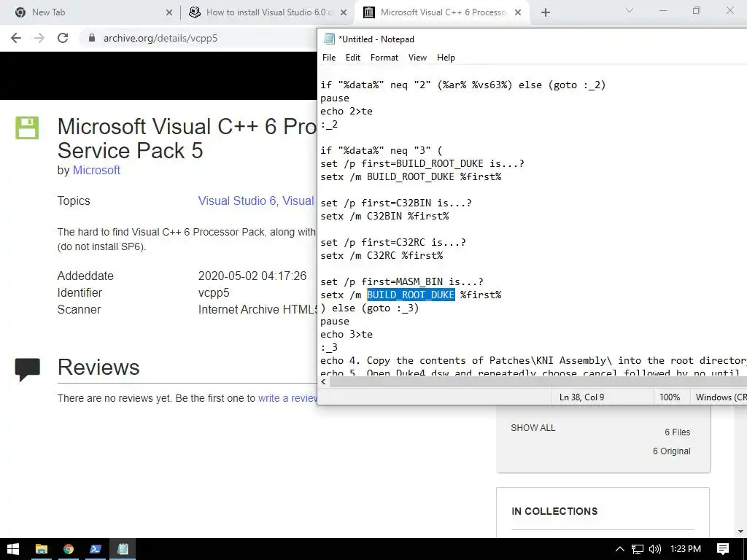Click Chrome icon in the taskbar
This screenshot has height=560, width=747.
(x=69, y=549)
